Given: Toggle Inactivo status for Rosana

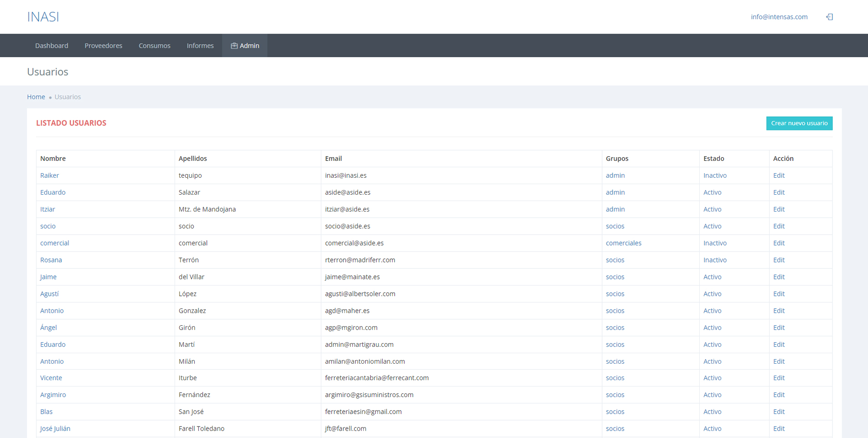Looking at the screenshot, I should 715,260.
